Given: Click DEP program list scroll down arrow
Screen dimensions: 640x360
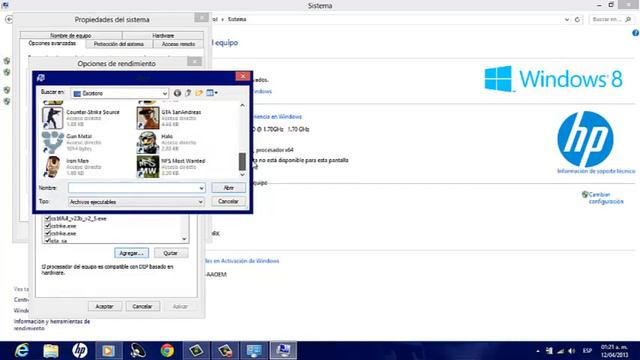Looking at the screenshot, I should 184,239.
